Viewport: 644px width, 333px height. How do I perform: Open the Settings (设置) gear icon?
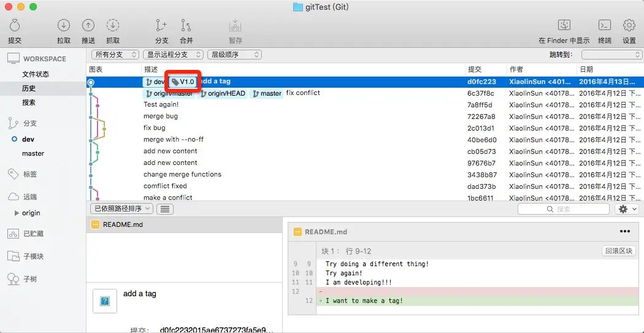(629, 26)
